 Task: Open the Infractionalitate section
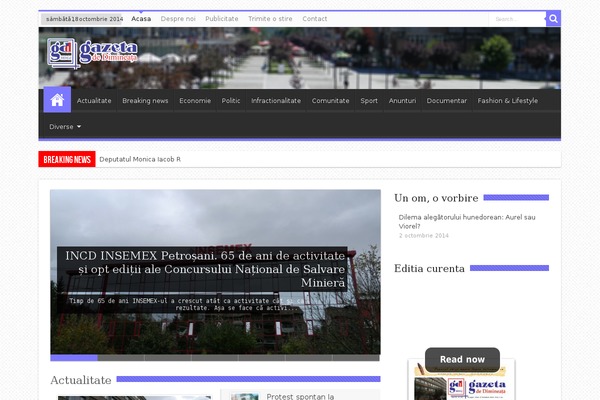pos(276,101)
